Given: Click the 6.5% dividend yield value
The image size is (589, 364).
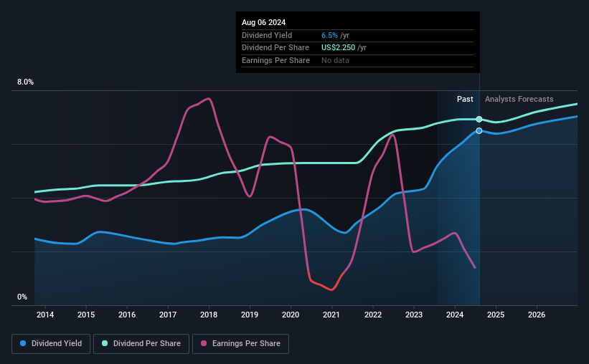Looking at the screenshot, I should [x=329, y=35].
